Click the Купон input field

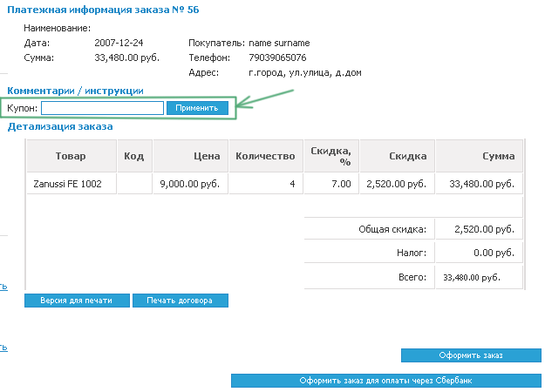(x=102, y=108)
